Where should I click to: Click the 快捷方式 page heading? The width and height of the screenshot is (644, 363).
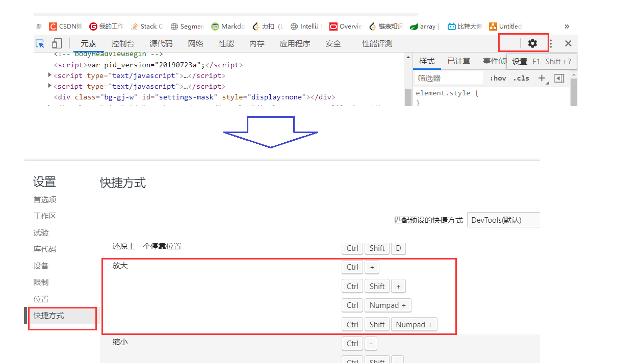(123, 183)
